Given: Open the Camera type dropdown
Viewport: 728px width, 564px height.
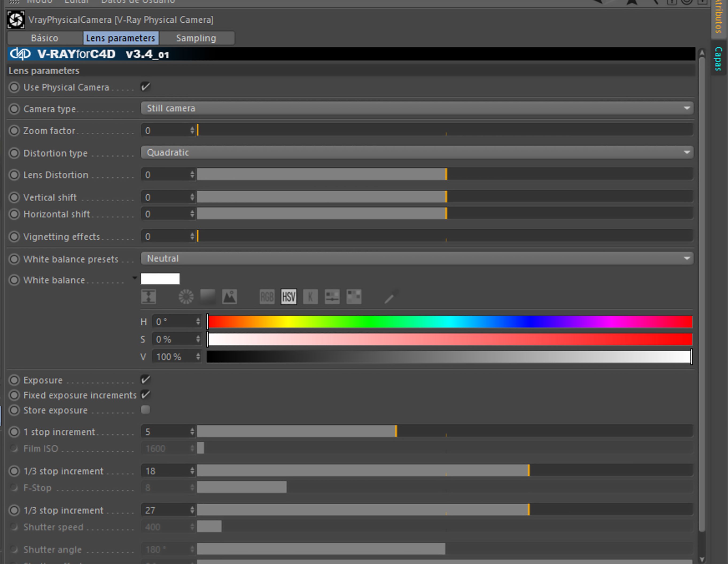Looking at the screenshot, I should (417, 108).
